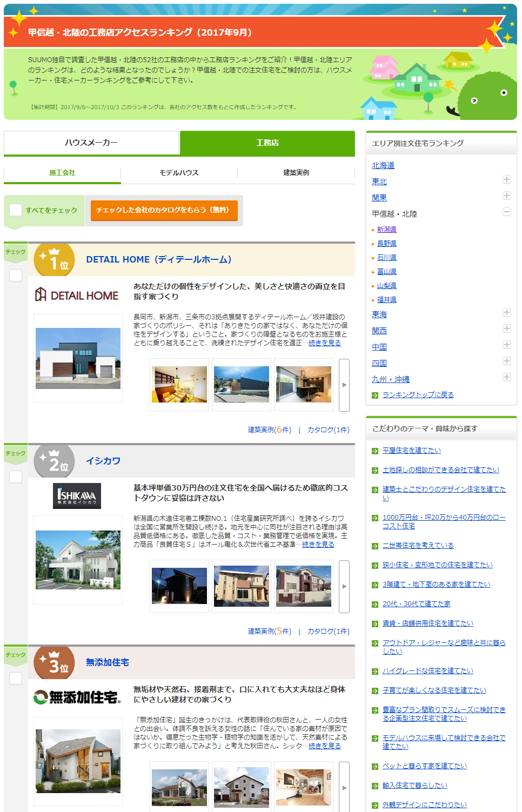Click the 3位 bronze crown rank badge
This screenshot has height=812, width=522.
(x=54, y=663)
